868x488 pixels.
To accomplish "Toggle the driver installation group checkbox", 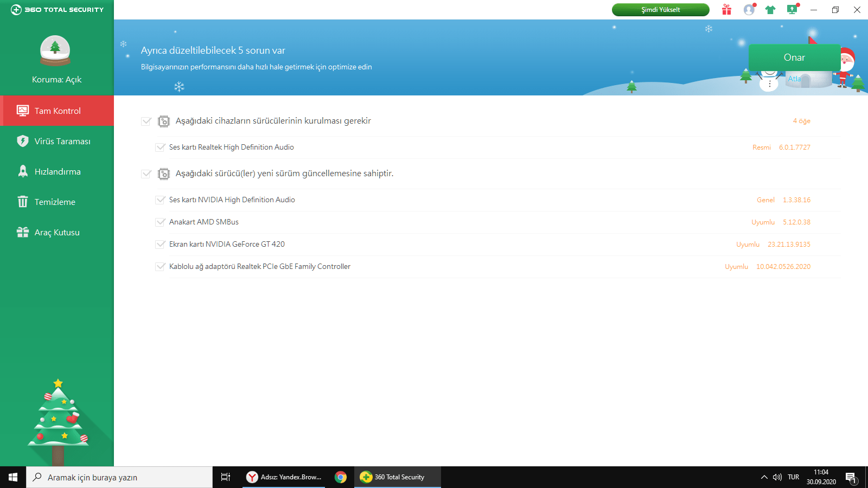I will click(x=146, y=121).
